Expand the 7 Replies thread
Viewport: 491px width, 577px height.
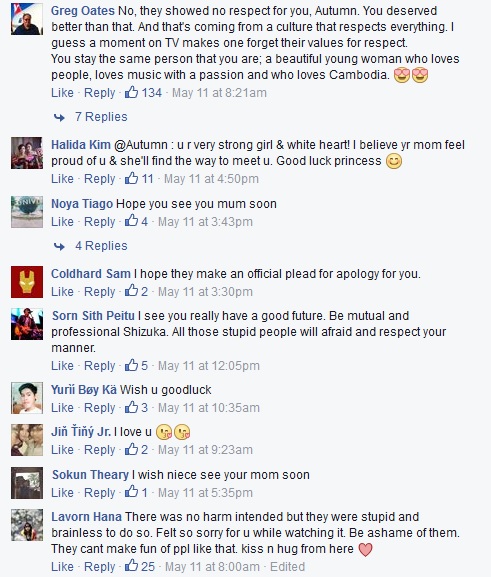[x=101, y=117]
